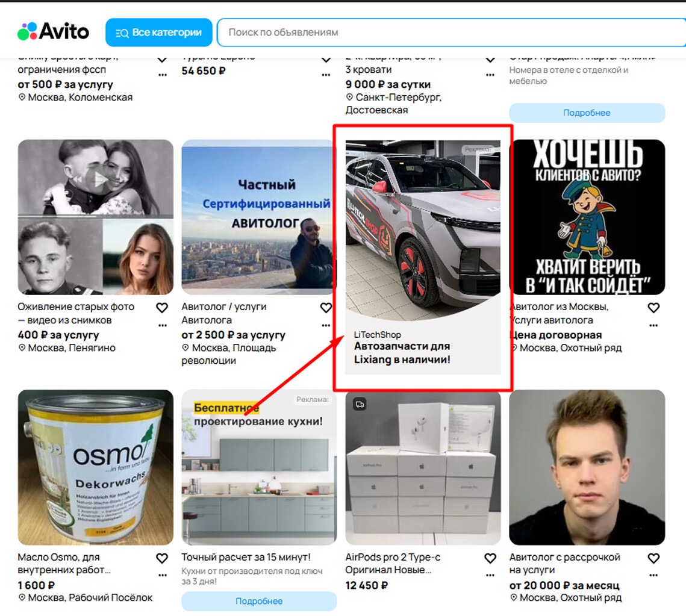
Task: Open more options for Оживление старых фото
Action: pos(162,326)
